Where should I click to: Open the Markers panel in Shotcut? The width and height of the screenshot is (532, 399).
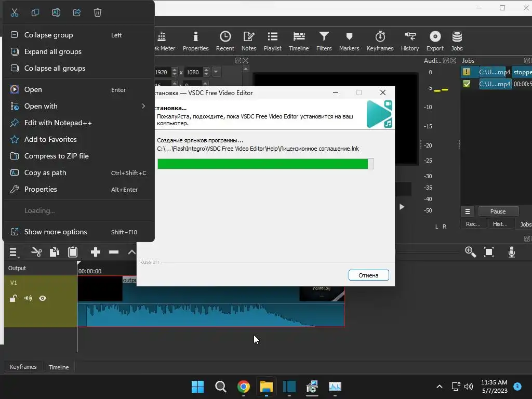point(349,42)
